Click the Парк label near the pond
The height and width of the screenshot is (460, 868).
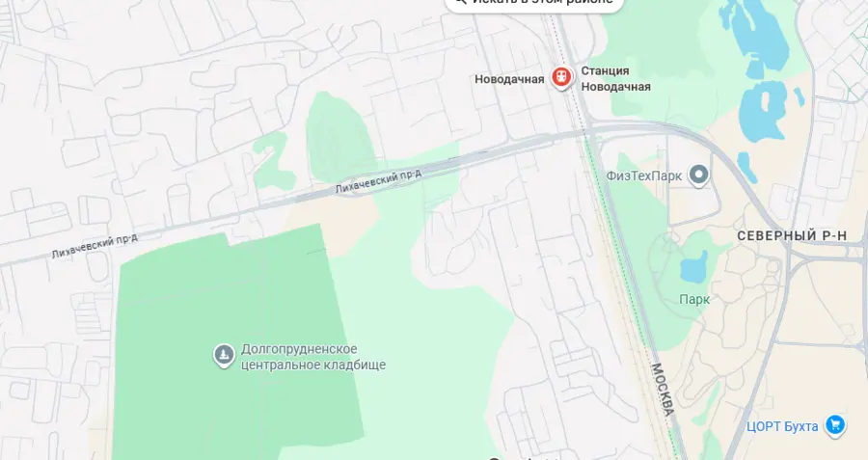tap(694, 300)
